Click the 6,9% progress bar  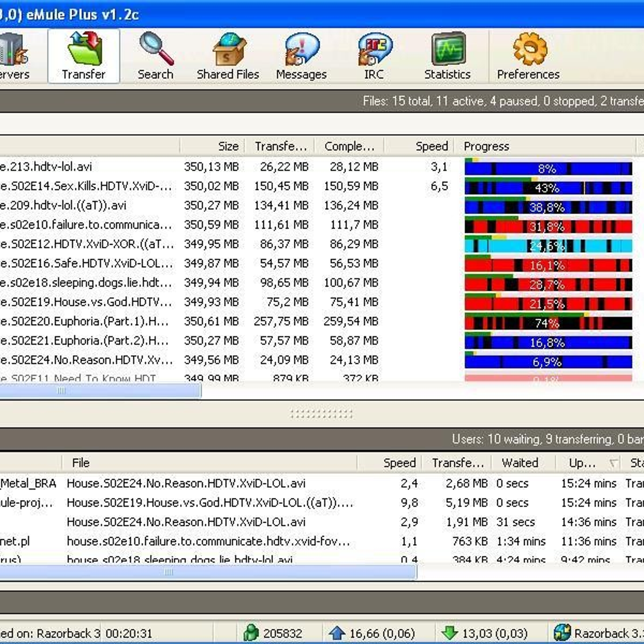tap(548, 361)
